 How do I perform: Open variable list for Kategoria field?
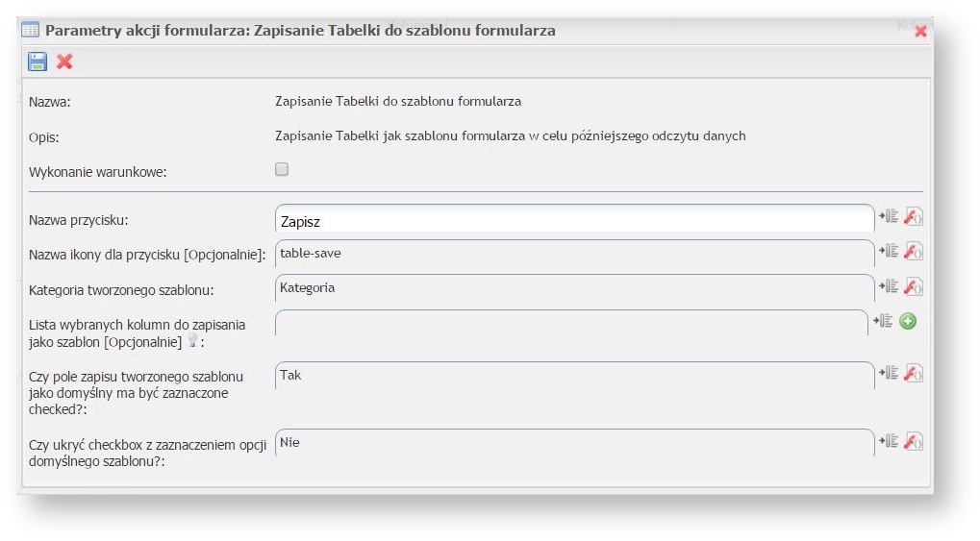click(x=888, y=286)
